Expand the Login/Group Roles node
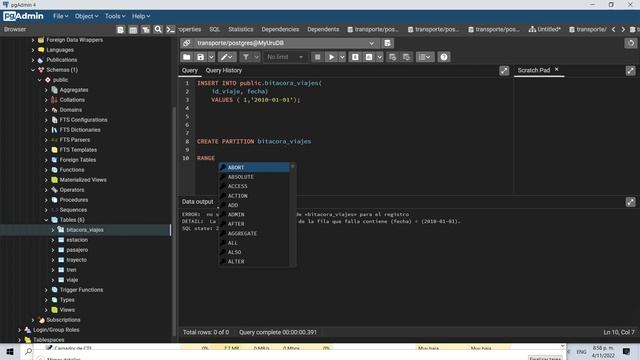The image size is (640, 360). pyautogui.click(x=20, y=330)
